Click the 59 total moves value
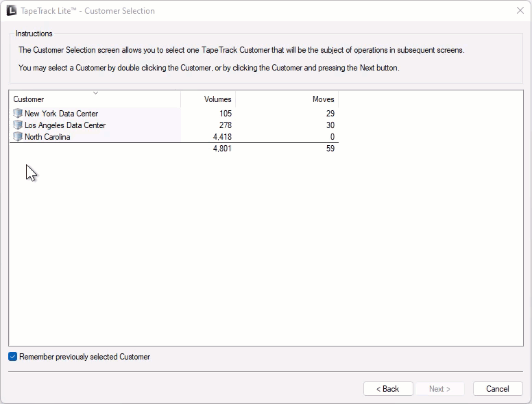 330,149
